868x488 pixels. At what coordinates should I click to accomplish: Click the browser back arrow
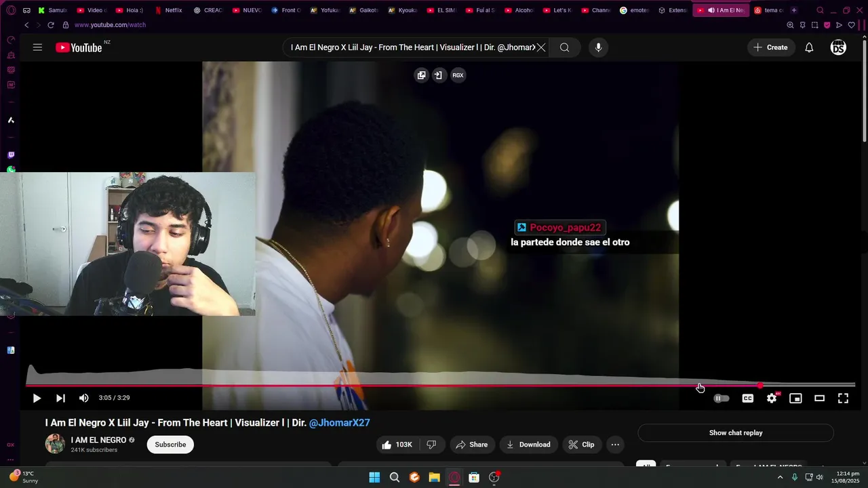(x=26, y=25)
